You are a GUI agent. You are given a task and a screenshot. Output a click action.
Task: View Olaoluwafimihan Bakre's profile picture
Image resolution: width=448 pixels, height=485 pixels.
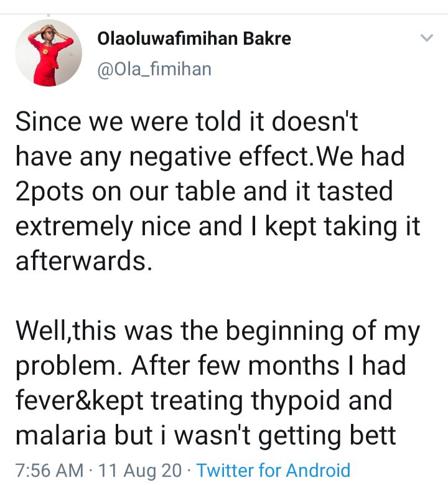(x=49, y=52)
